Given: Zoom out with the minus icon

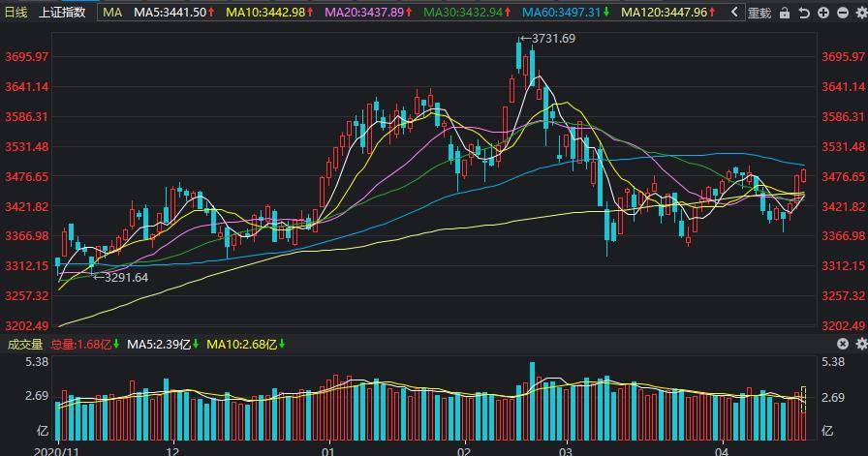Looking at the screenshot, I should [x=841, y=13].
